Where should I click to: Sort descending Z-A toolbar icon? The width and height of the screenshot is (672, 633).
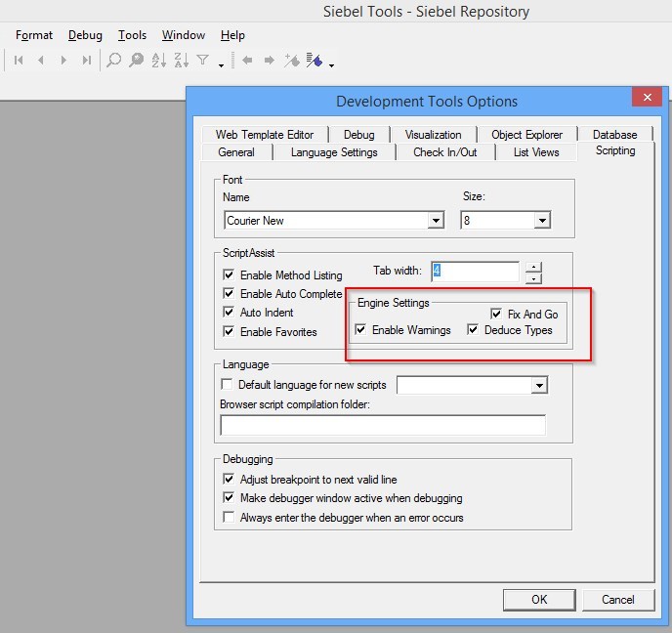pyautogui.click(x=182, y=61)
